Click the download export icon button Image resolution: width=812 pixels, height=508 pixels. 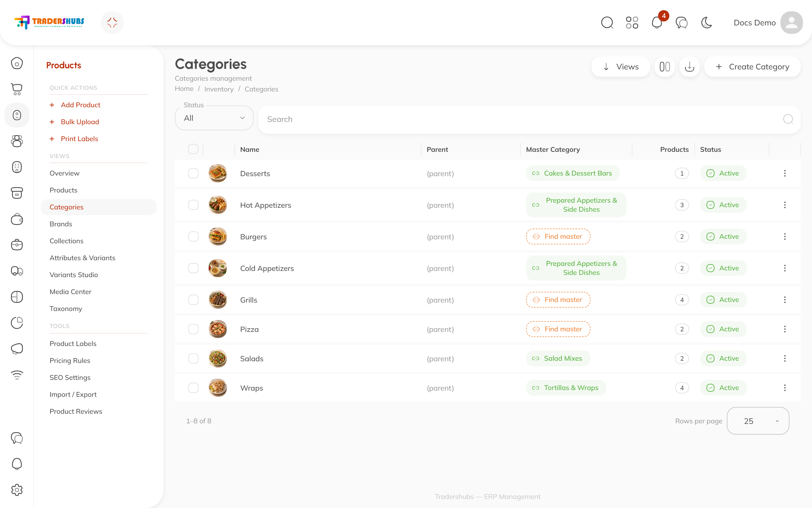pyautogui.click(x=690, y=67)
